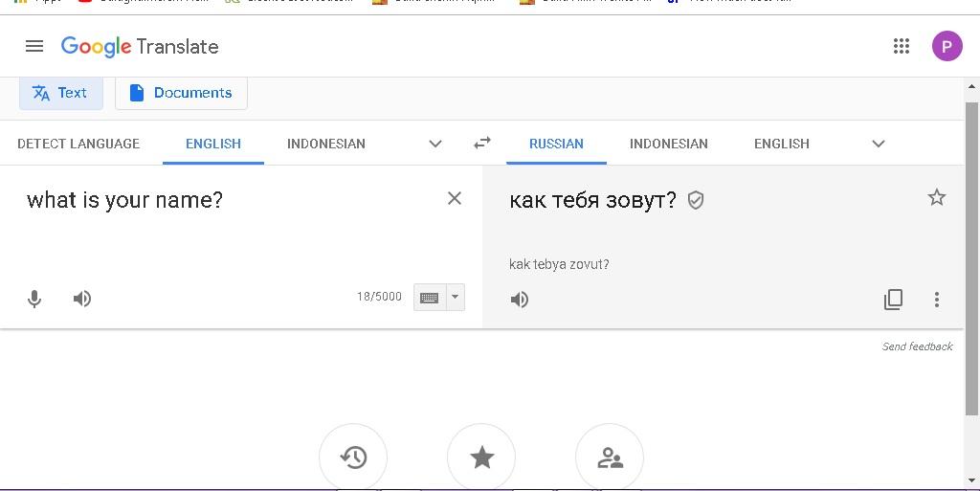Select English as the target language
Image resolution: width=980 pixels, height=491 pixels.
pos(782,144)
